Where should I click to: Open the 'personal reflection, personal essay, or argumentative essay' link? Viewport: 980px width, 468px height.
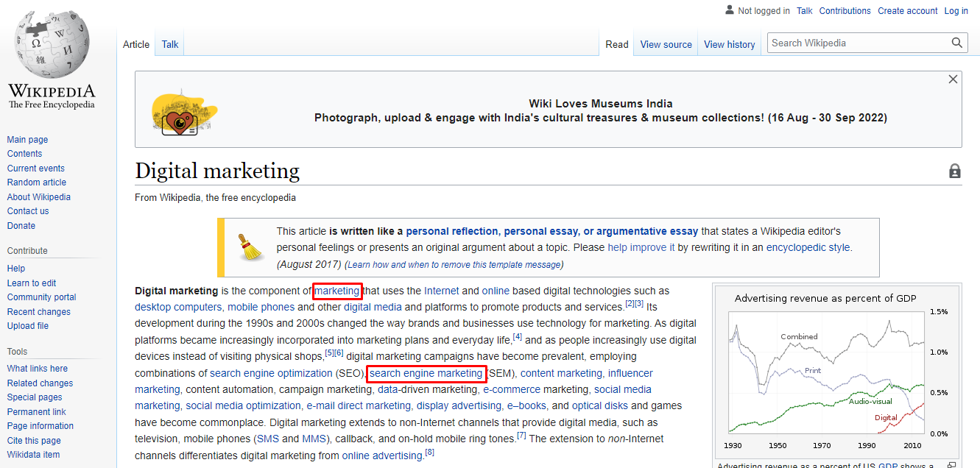click(x=552, y=231)
